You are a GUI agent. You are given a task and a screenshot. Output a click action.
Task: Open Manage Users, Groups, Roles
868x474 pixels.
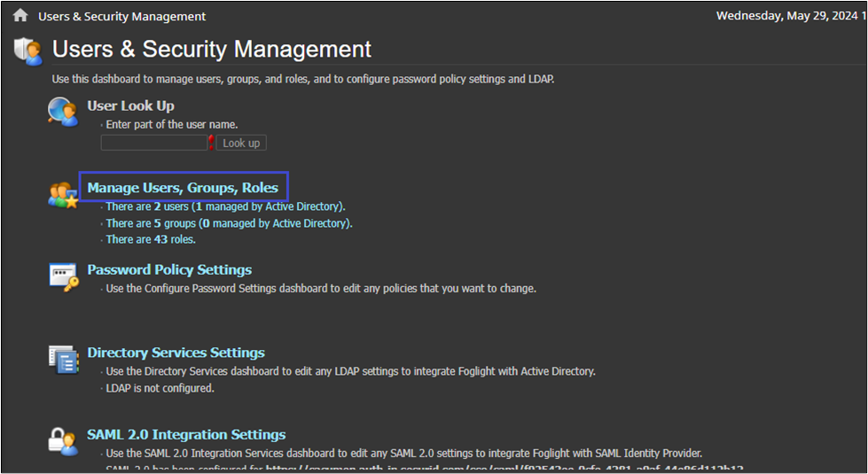click(183, 188)
